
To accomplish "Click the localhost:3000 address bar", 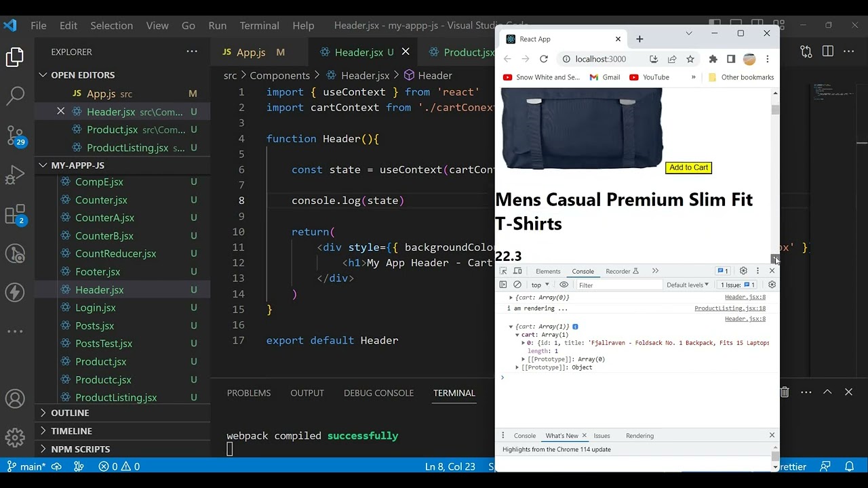I will 601,59.
